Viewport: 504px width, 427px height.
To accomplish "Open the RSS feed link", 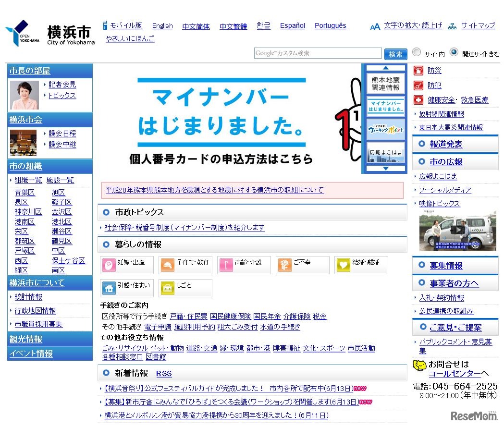I will pos(164,374).
